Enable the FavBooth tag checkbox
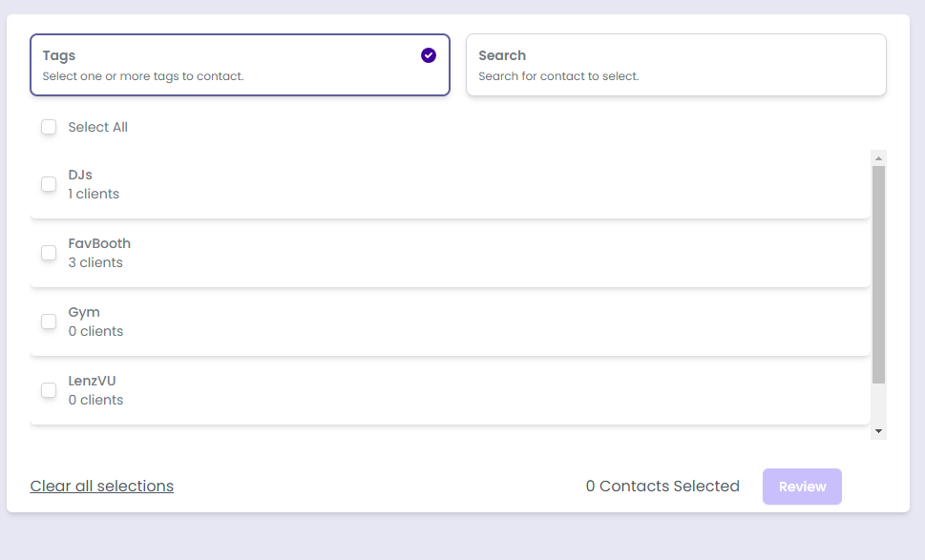The width and height of the screenshot is (925, 560). tap(49, 253)
